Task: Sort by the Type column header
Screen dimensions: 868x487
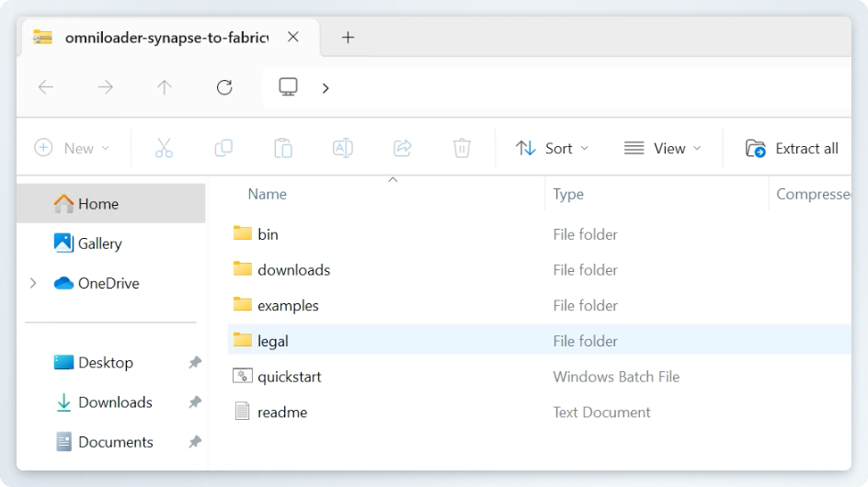Action: tap(568, 194)
